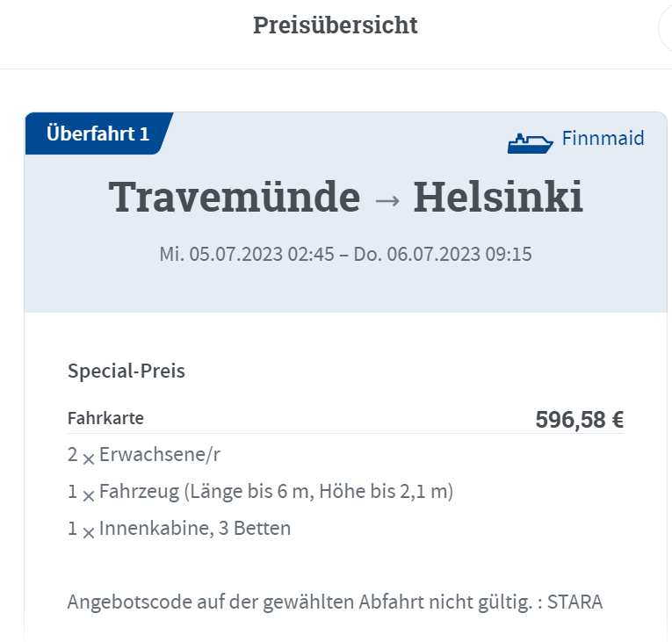Viewport: 672px width, 642px height.
Task: Select the Erwachsene/r passenger line
Action: click(x=159, y=455)
